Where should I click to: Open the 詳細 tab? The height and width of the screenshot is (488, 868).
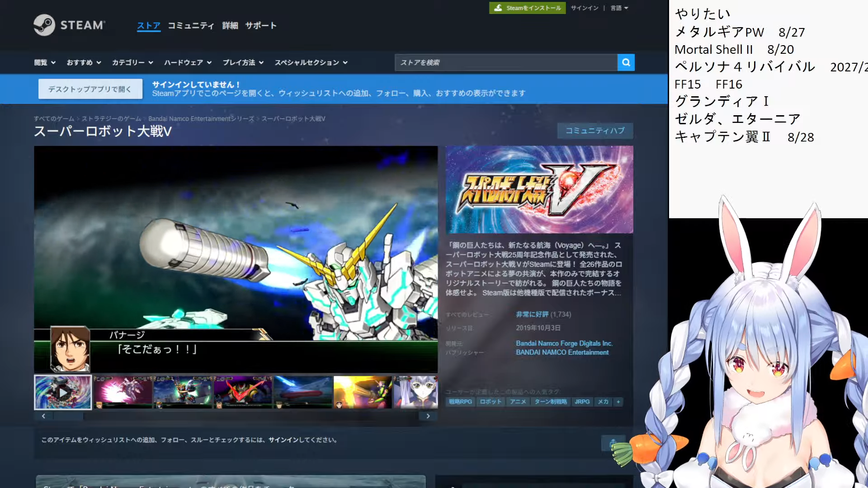[230, 26]
